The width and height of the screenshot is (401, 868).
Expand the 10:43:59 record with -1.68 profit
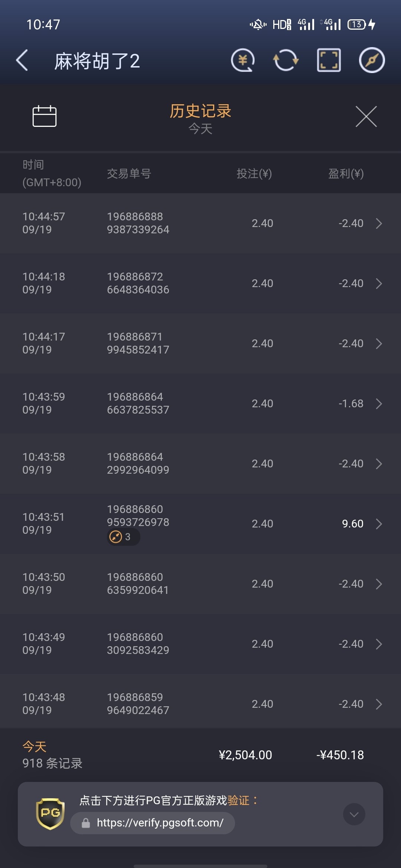click(379, 404)
